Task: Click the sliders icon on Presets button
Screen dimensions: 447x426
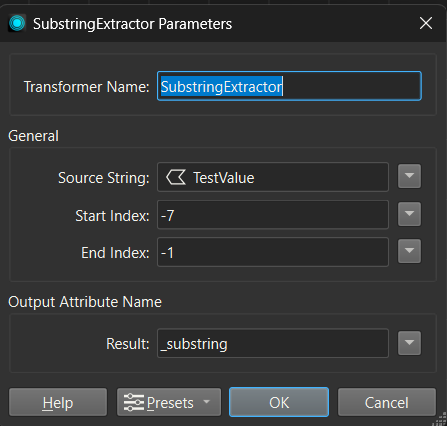Action: coord(134,402)
